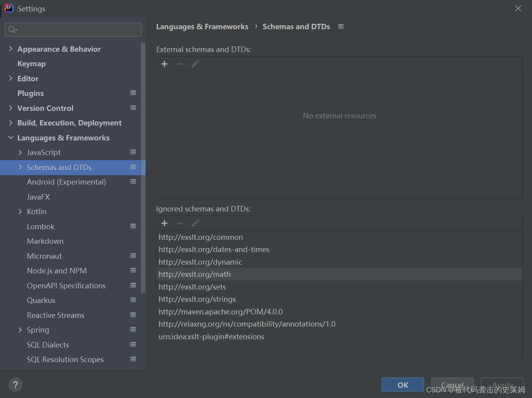Viewport: 532px width, 398px height.
Task: Click the project-level icon on Node.js and NPM row
Action: tap(133, 271)
